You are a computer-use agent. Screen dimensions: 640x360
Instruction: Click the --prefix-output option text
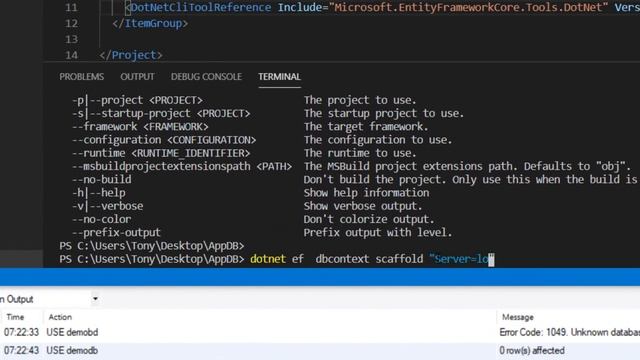pyautogui.click(x=116, y=233)
